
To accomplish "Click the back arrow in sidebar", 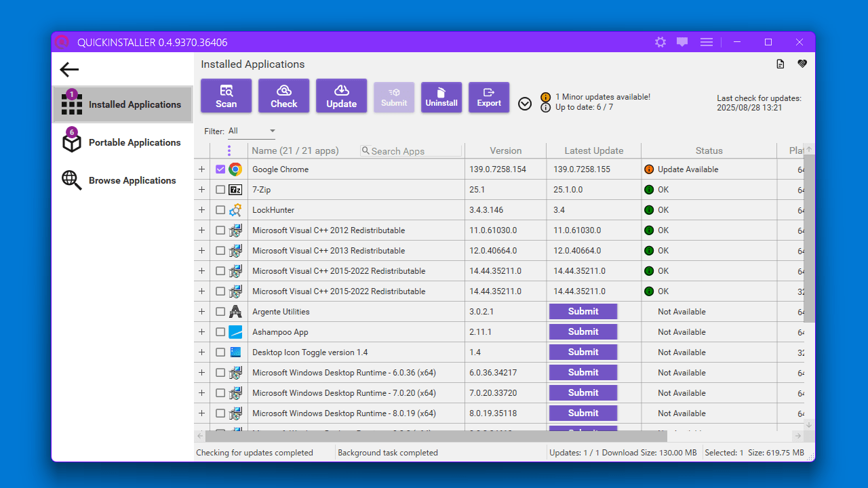I will click(x=69, y=69).
